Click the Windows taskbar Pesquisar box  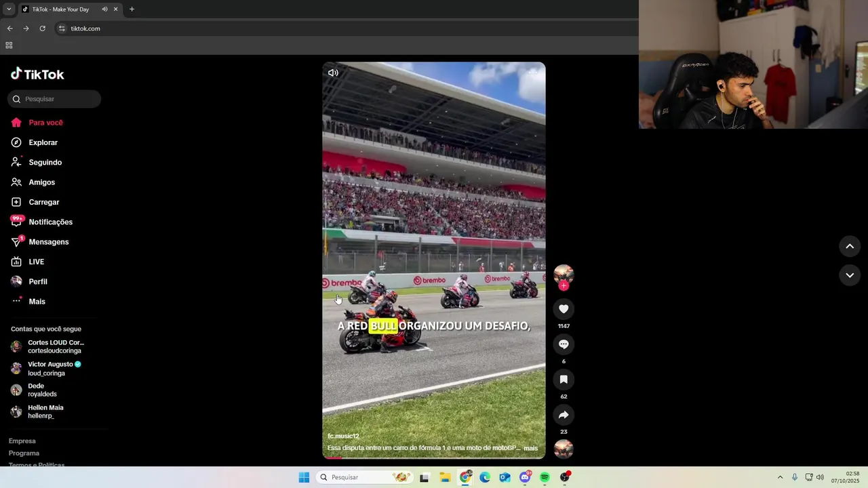pyautogui.click(x=364, y=477)
